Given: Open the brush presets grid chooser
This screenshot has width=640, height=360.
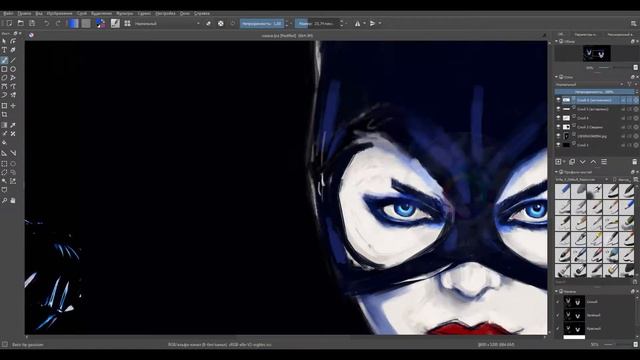Looking at the screenshot, I should 127,23.
